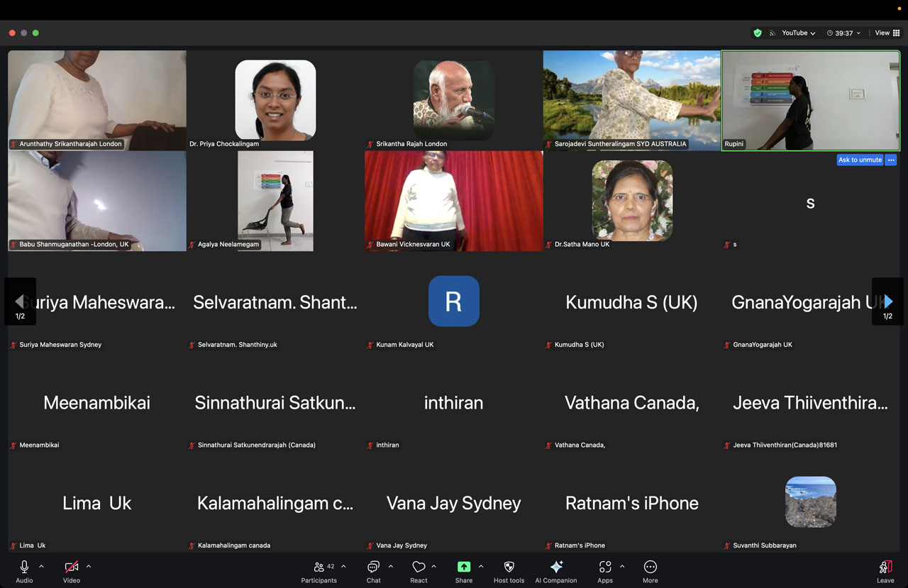The width and height of the screenshot is (908, 588).
Task: Open the meeting timer 39:37 dropdown
Action: point(843,33)
